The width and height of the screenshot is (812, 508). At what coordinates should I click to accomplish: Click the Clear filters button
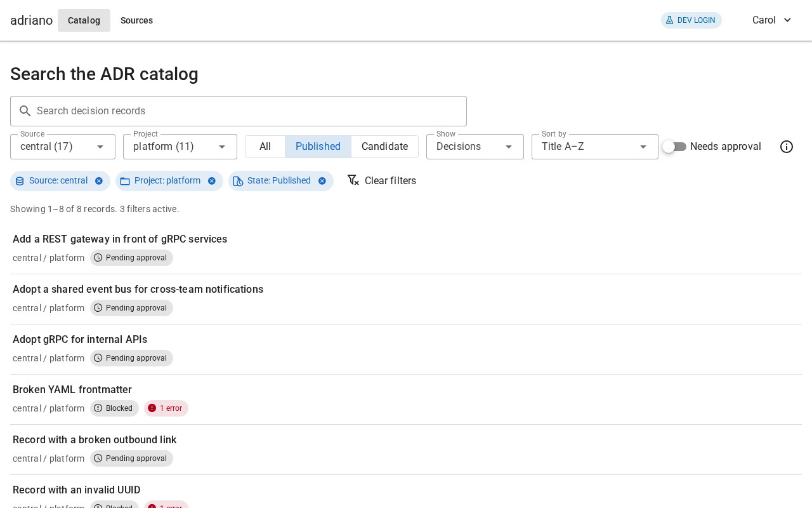pyautogui.click(x=382, y=181)
